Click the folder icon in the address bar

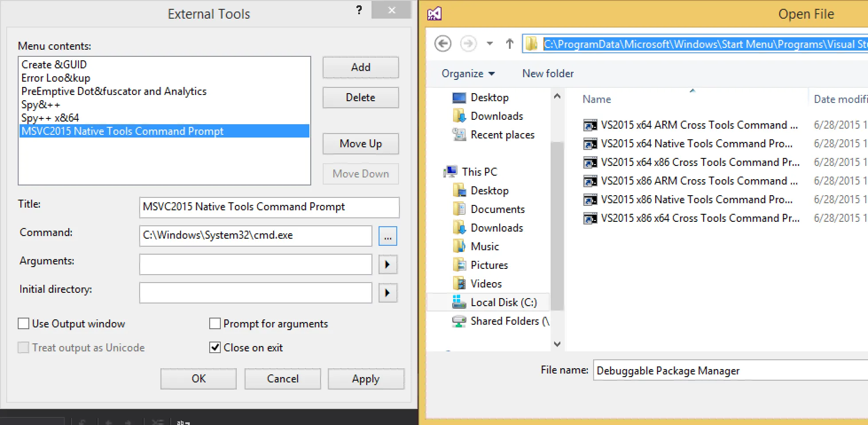532,44
